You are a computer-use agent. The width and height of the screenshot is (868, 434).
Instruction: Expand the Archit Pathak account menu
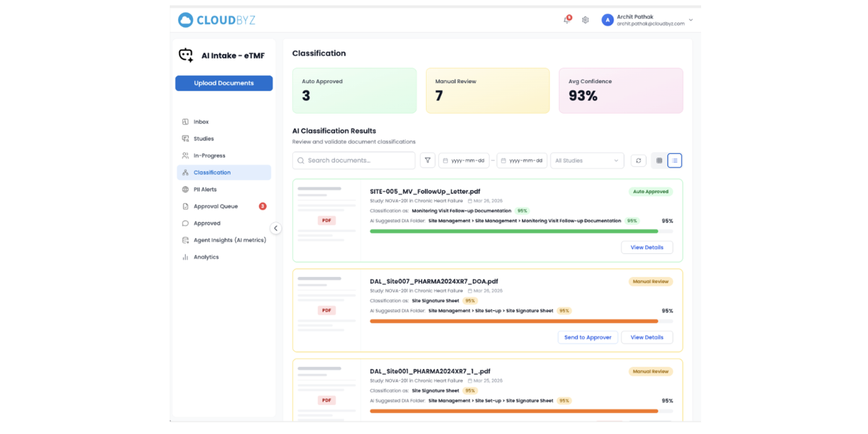[x=690, y=20]
